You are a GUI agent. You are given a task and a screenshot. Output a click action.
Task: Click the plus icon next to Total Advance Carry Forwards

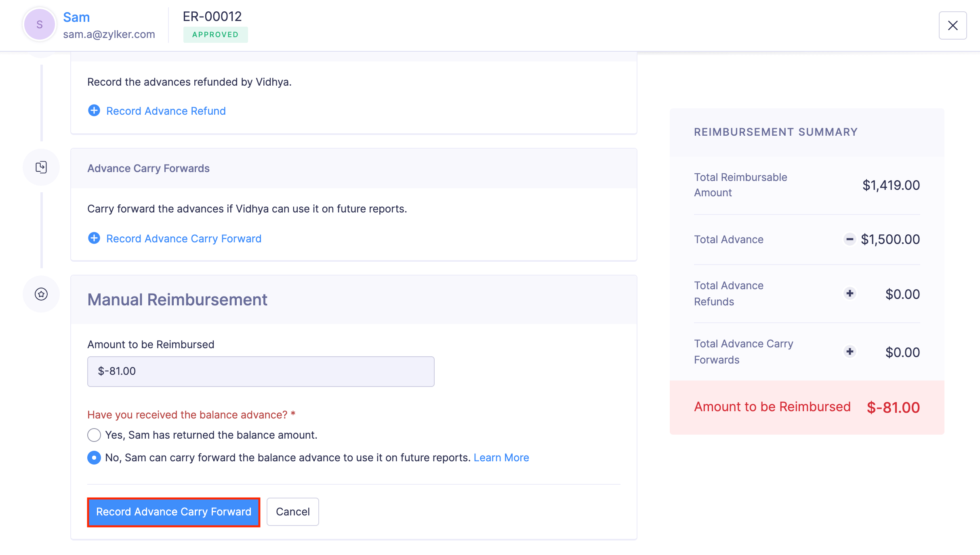850,351
